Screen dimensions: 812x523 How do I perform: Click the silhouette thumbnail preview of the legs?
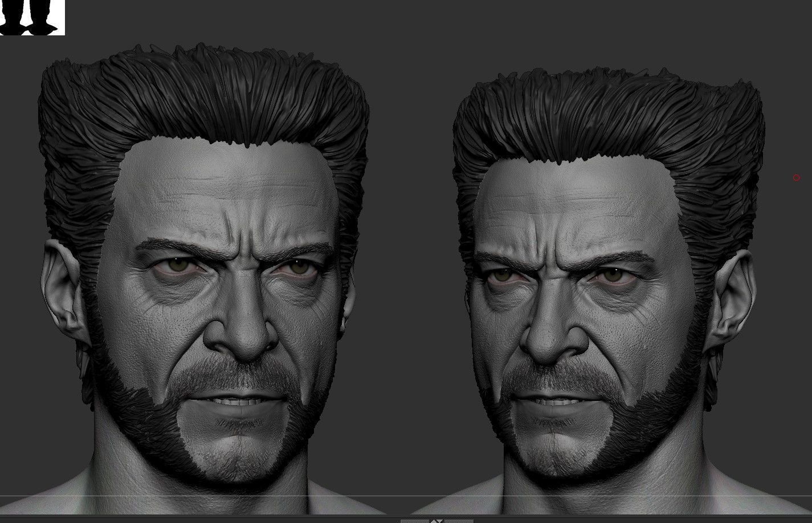[x=32, y=17]
